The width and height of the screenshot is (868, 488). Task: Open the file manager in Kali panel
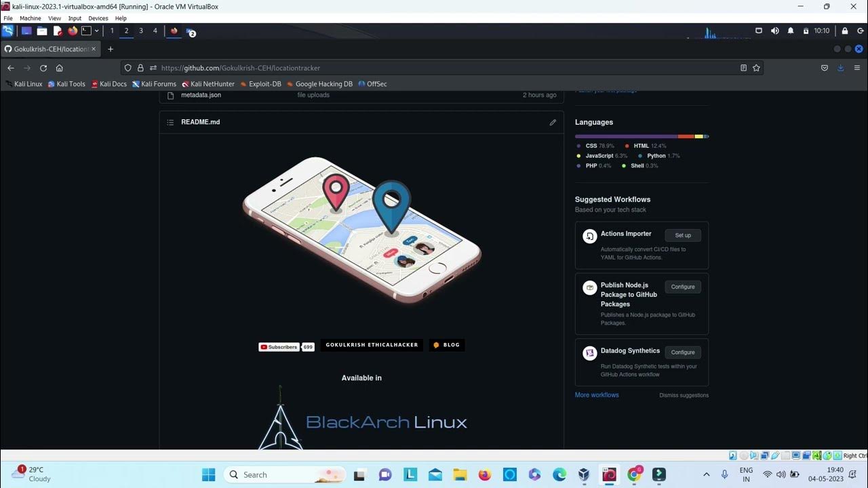[x=42, y=31]
